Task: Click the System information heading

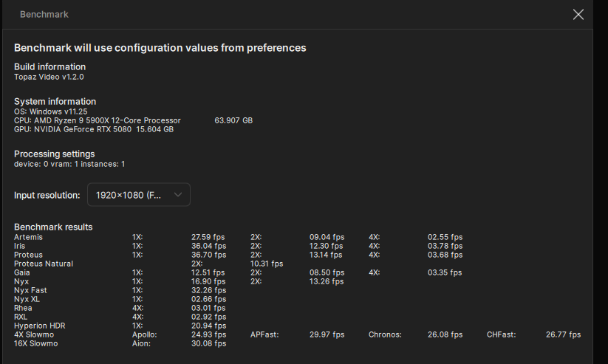Action: pyautogui.click(x=55, y=102)
